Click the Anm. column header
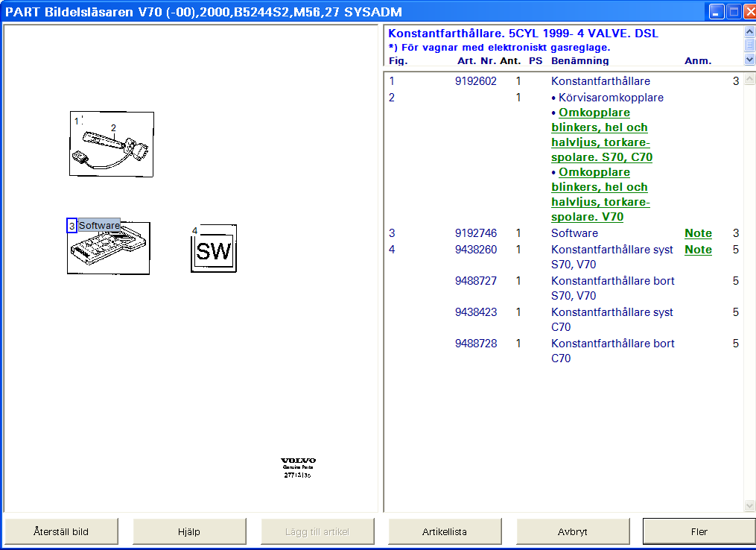This screenshot has width=756, height=550. (698, 61)
